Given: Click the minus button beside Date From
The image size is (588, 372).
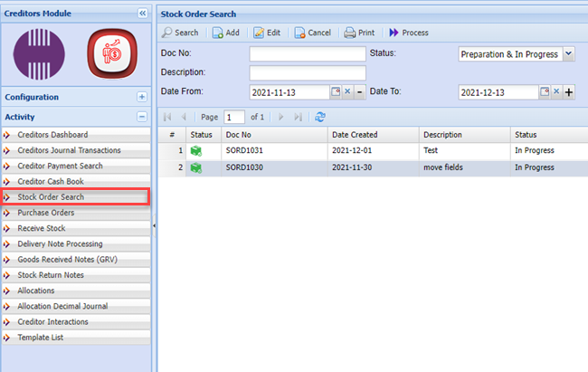Looking at the screenshot, I should (x=359, y=92).
